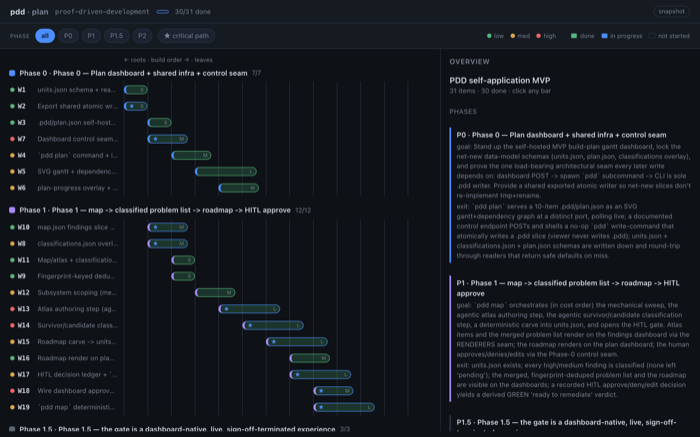Image resolution: width=700 pixels, height=437 pixels.
Task: Click the progress bar next to 30/31 done
Action: click(x=162, y=12)
